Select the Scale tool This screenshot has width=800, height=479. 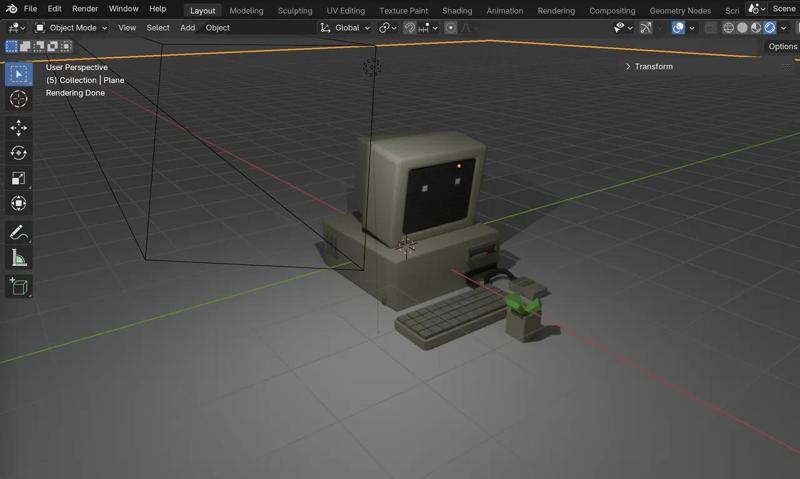(19, 178)
